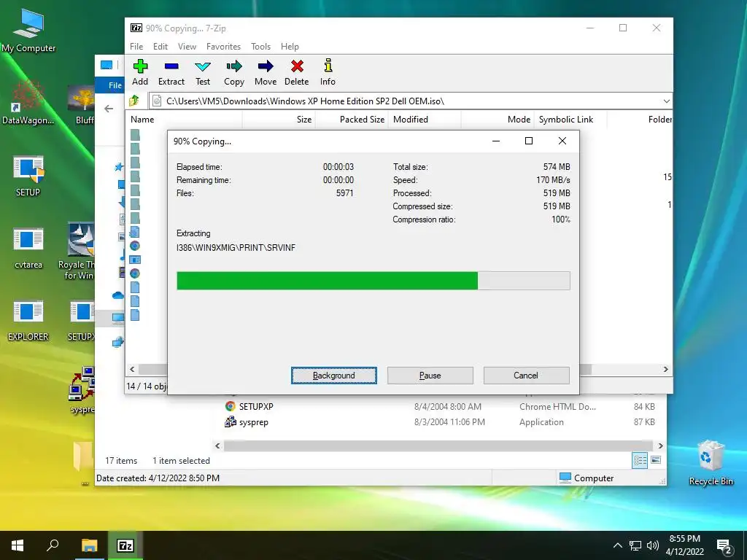
Task: Click the 7-Zip list scroll-right arrow
Action: coord(665,369)
